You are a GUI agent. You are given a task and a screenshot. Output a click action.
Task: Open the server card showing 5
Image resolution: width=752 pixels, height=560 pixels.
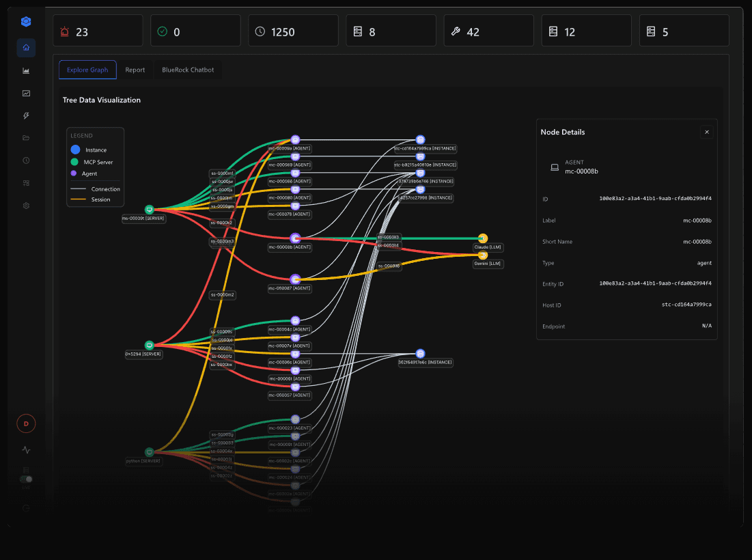click(x=684, y=31)
